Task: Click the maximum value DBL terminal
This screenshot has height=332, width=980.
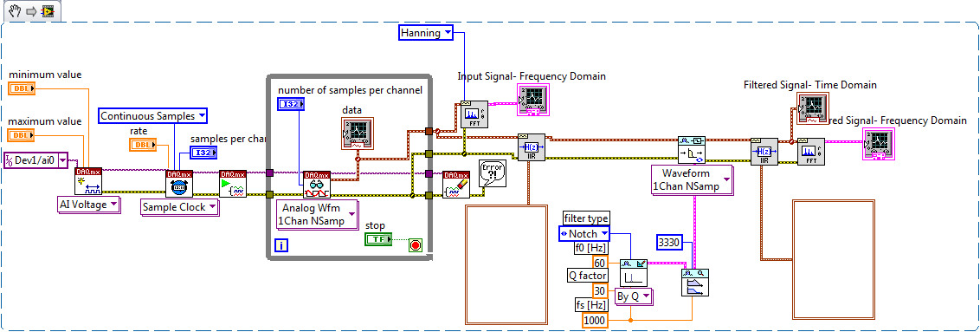Action: [23, 135]
